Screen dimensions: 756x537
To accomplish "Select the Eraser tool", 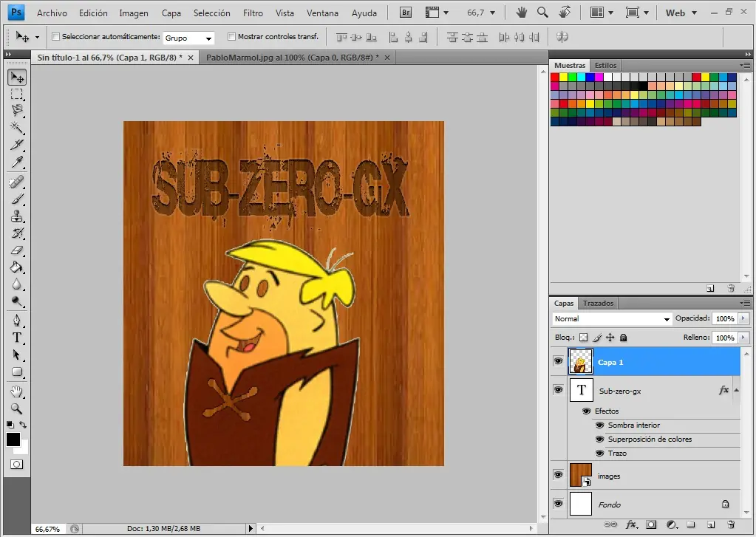I will [17, 250].
